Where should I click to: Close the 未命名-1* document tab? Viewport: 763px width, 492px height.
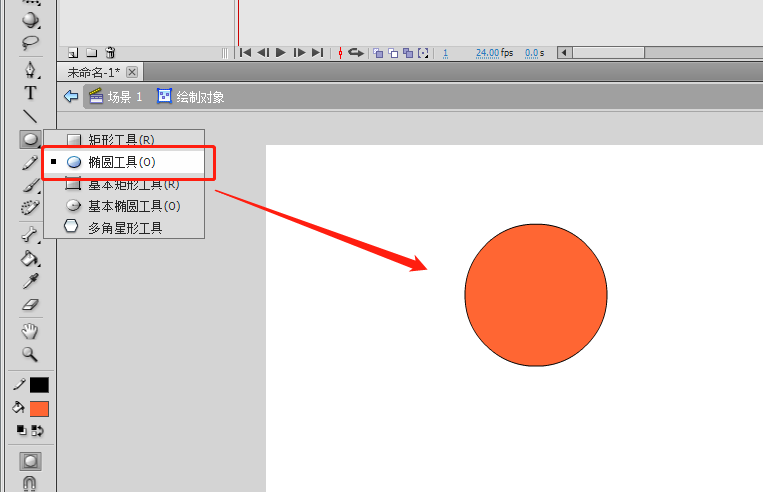[132, 72]
